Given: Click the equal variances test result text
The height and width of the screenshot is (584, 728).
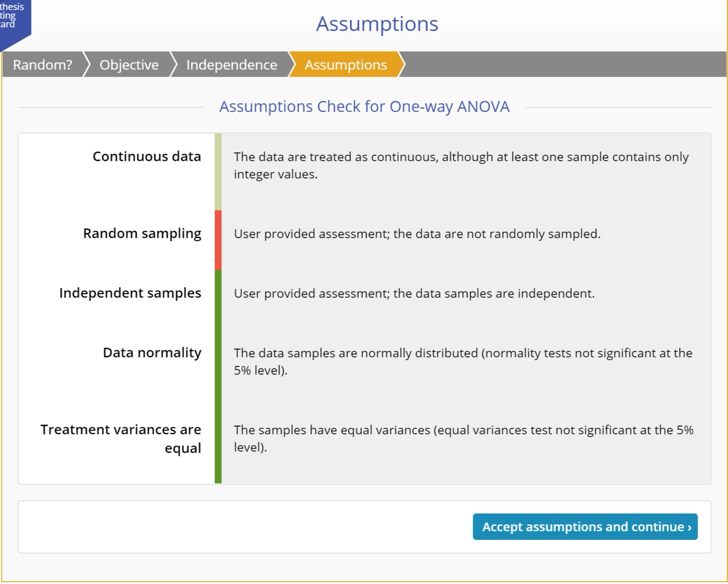Looking at the screenshot, I should pyautogui.click(x=463, y=438).
